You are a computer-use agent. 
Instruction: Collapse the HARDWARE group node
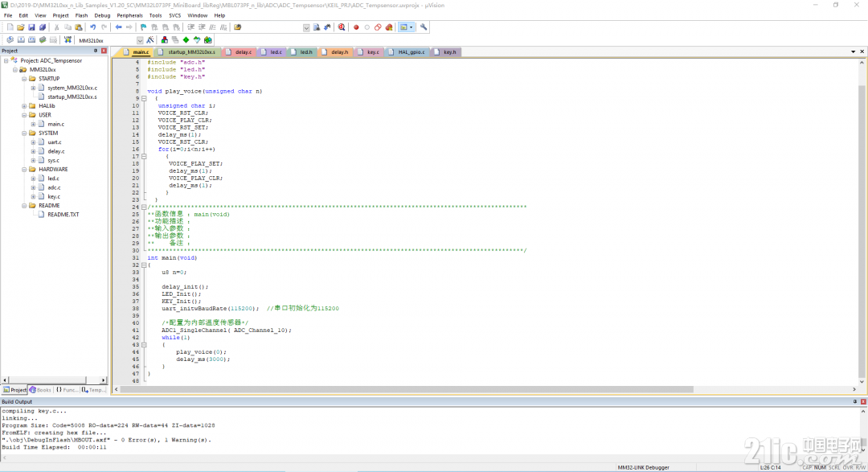click(24, 170)
